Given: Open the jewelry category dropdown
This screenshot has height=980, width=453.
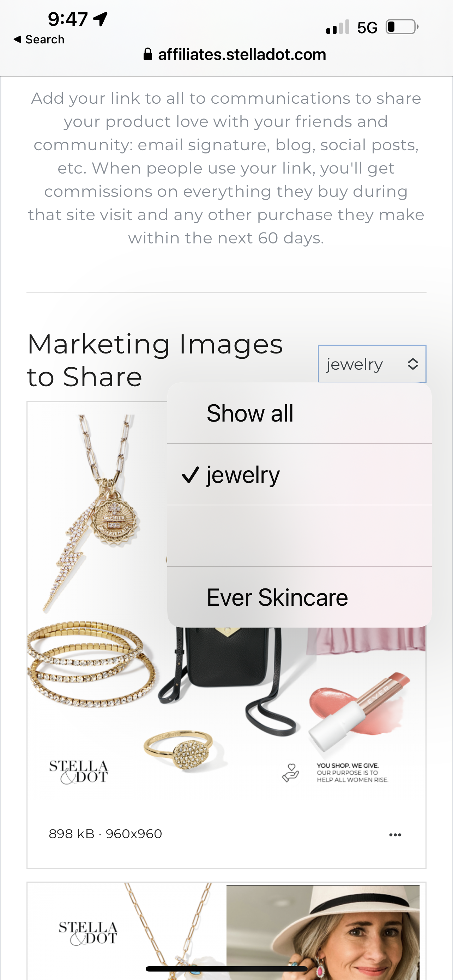Looking at the screenshot, I should pyautogui.click(x=372, y=364).
